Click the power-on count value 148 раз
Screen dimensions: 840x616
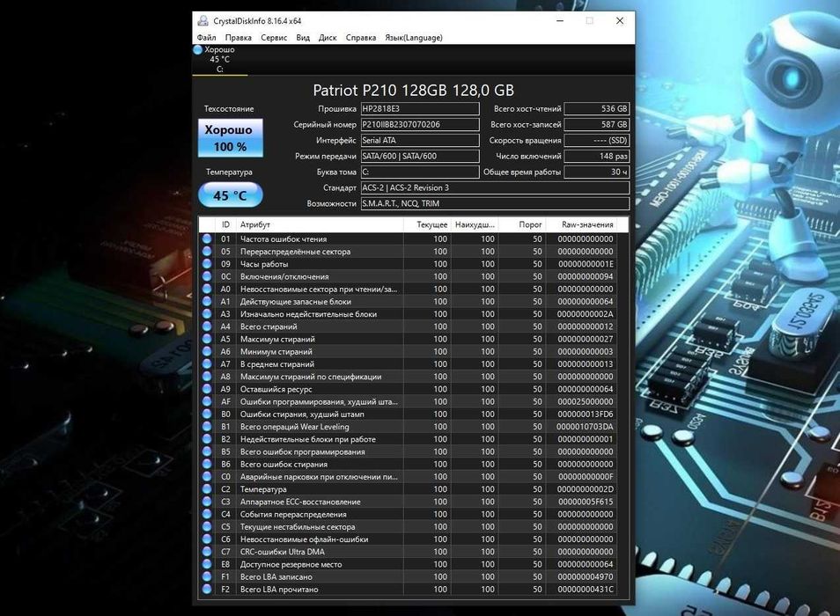tap(597, 157)
